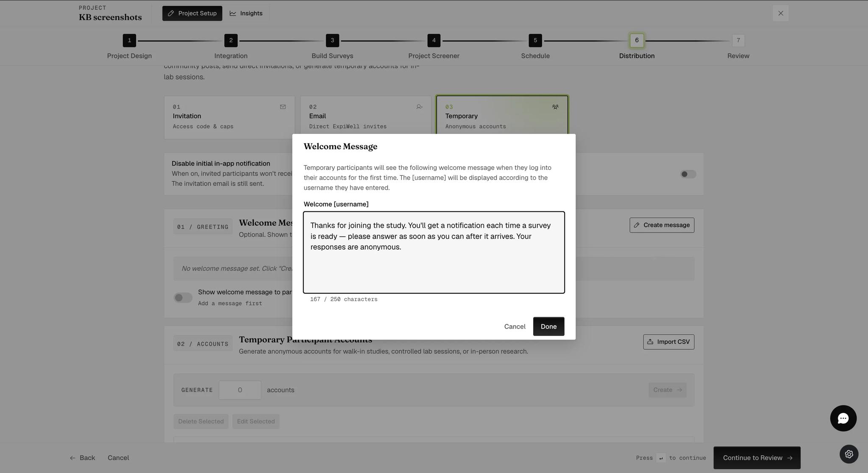The width and height of the screenshot is (868, 473).
Task: Click 'Welcome [username]' label
Action: (336, 204)
